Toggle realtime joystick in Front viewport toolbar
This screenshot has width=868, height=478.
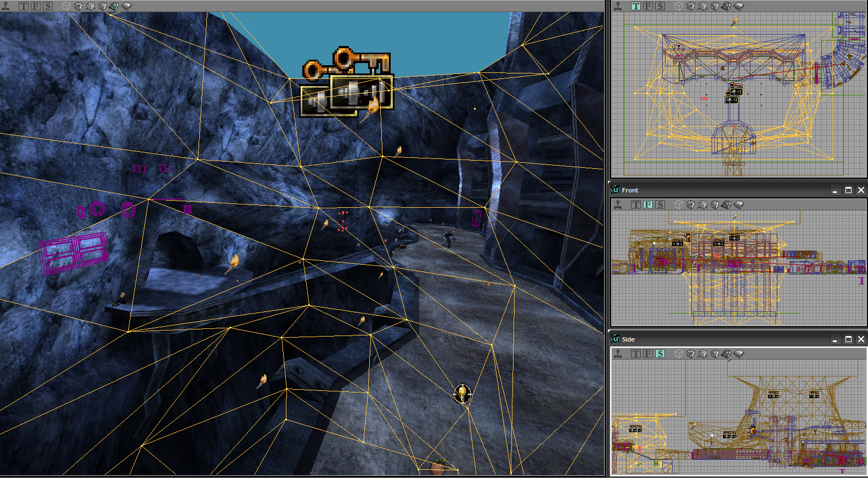pyautogui.click(x=618, y=204)
